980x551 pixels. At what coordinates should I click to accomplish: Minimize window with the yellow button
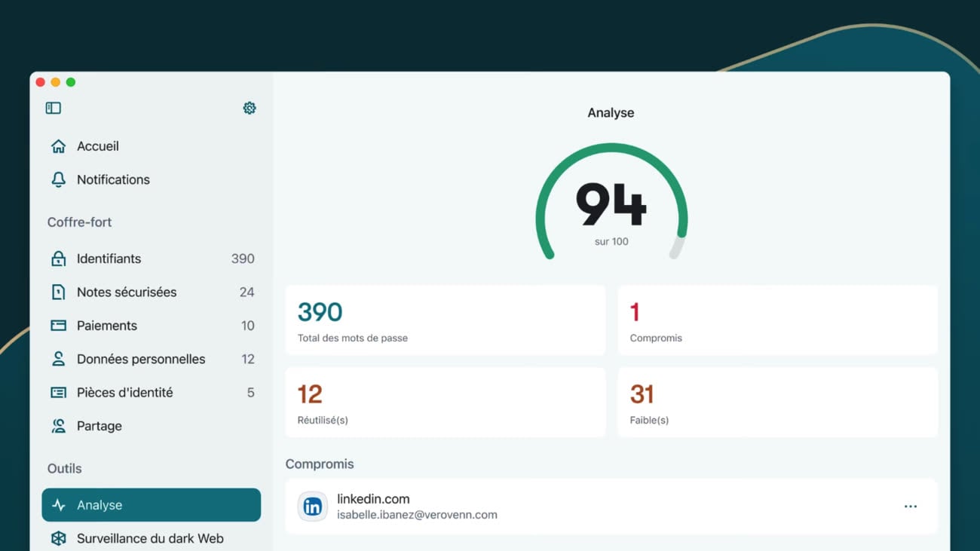coord(56,82)
